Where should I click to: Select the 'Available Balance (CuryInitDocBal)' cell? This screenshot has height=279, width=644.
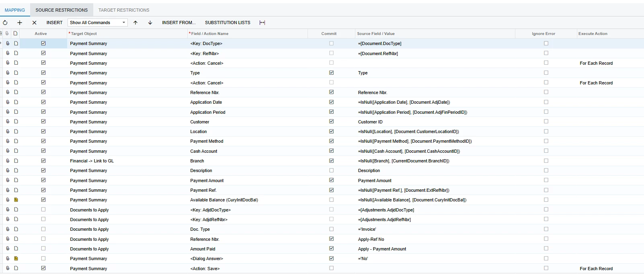point(248,200)
